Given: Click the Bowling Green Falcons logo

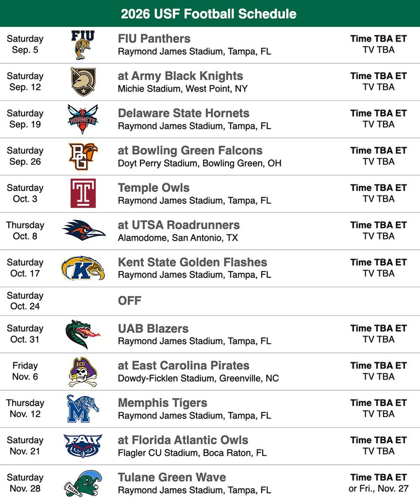Looking at the screenshot, I should (83, 156).
